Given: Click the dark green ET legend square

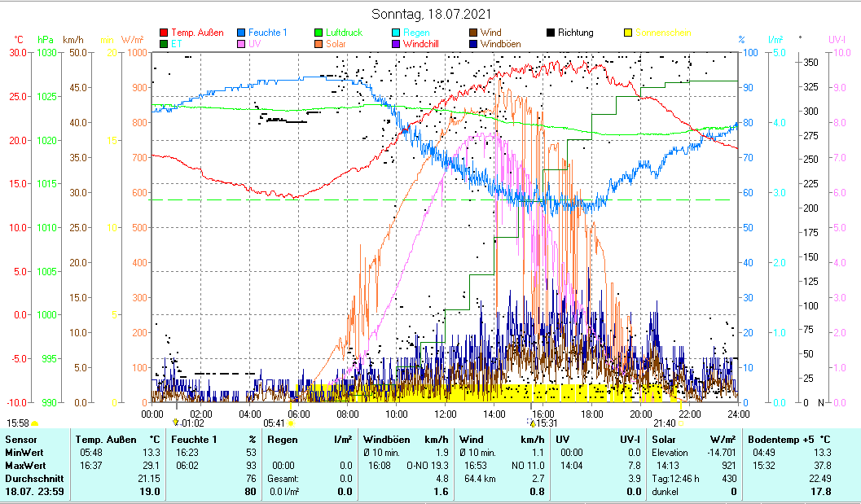Looking at the screenshot, I should coord(163,44).
